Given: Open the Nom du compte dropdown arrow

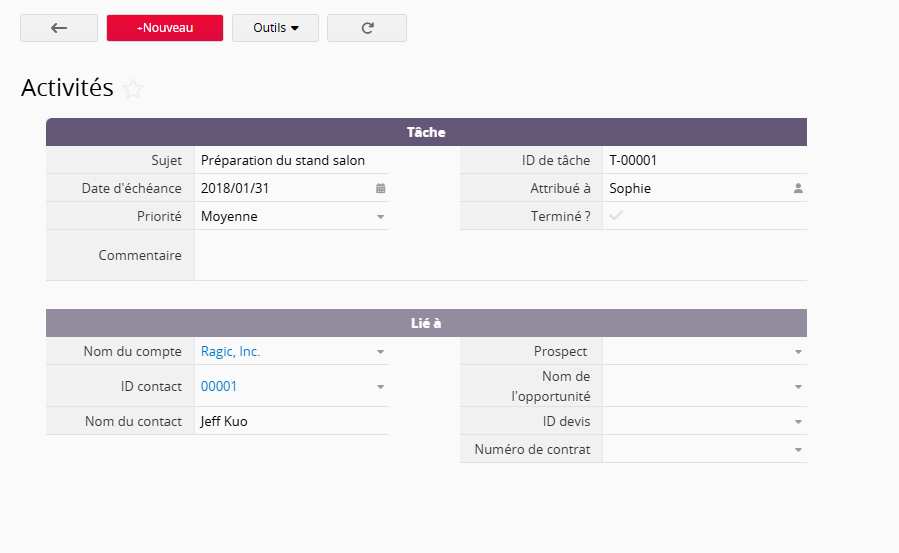Looking at the screenshot, I should (x=380, y=352).
